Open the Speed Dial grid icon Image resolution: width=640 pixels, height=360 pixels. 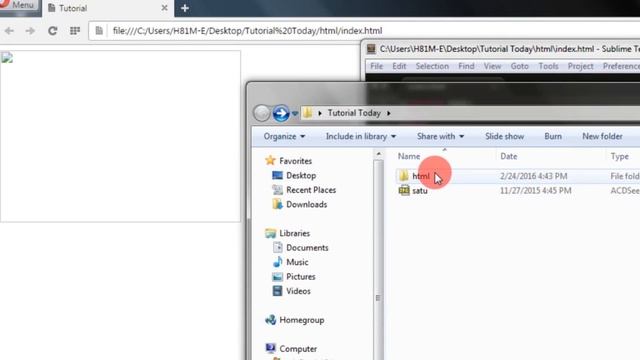(75, 31)
